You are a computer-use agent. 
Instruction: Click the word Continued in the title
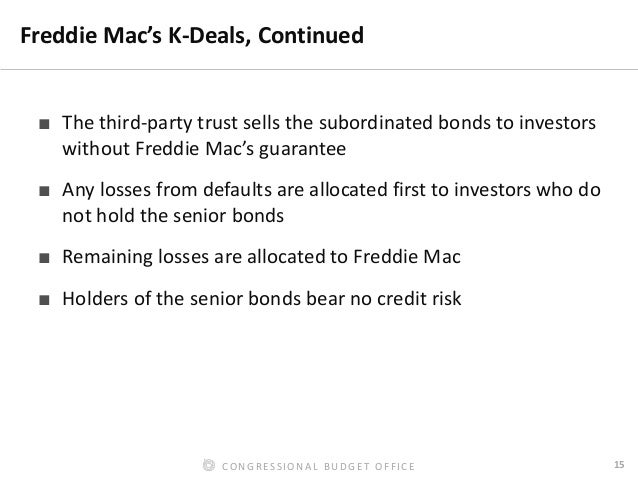pyautogui.click(x=311, y=35)
